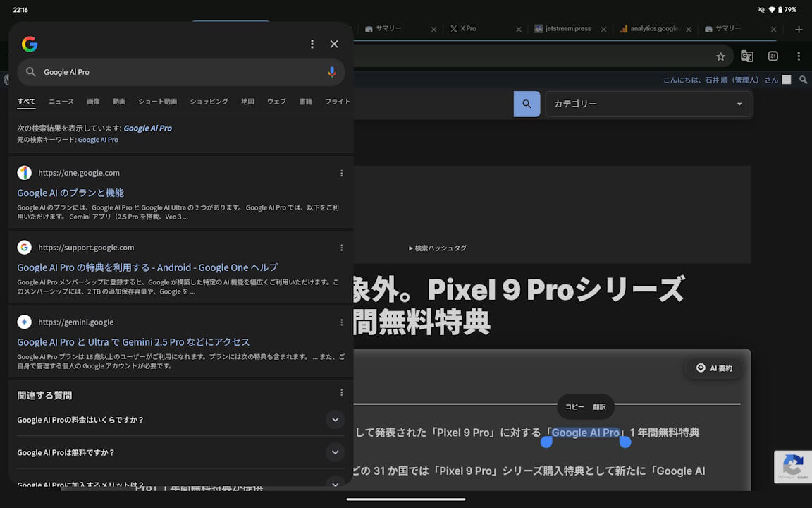
Task: Tap the support.google.com site favicon
Action: pyautogui.click(x=25, y=247)
